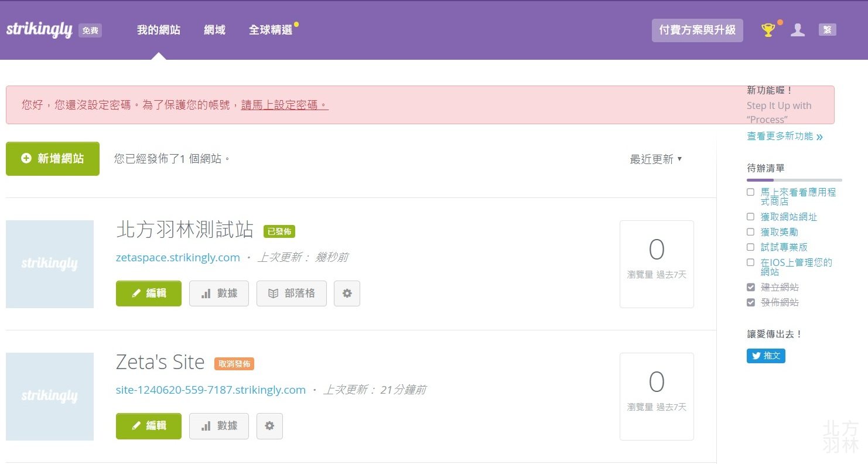Image resolution: width=868 pixels, height=464 pixels.
Task: Click the 已發佈 status badge
Action: (279, 231)
